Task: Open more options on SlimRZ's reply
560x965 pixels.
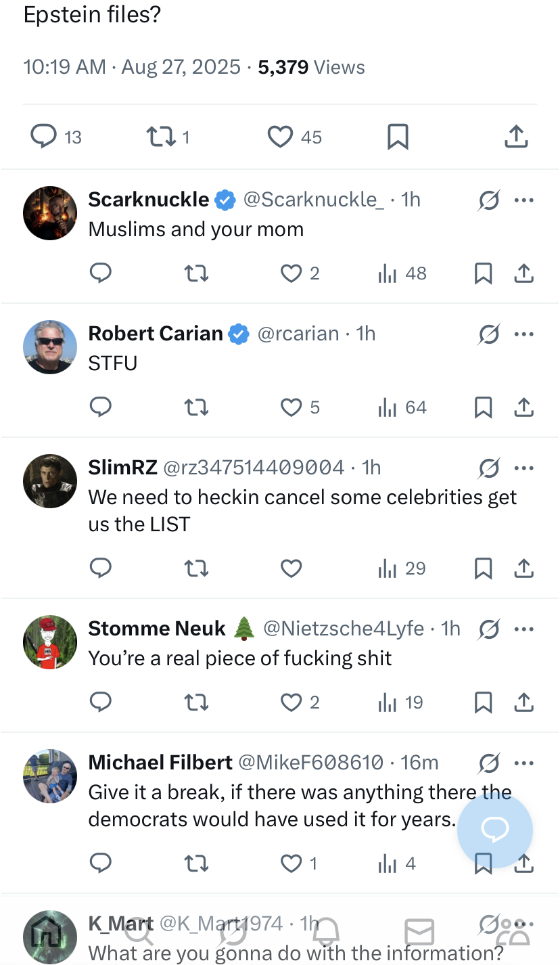Action: (524, 468)
